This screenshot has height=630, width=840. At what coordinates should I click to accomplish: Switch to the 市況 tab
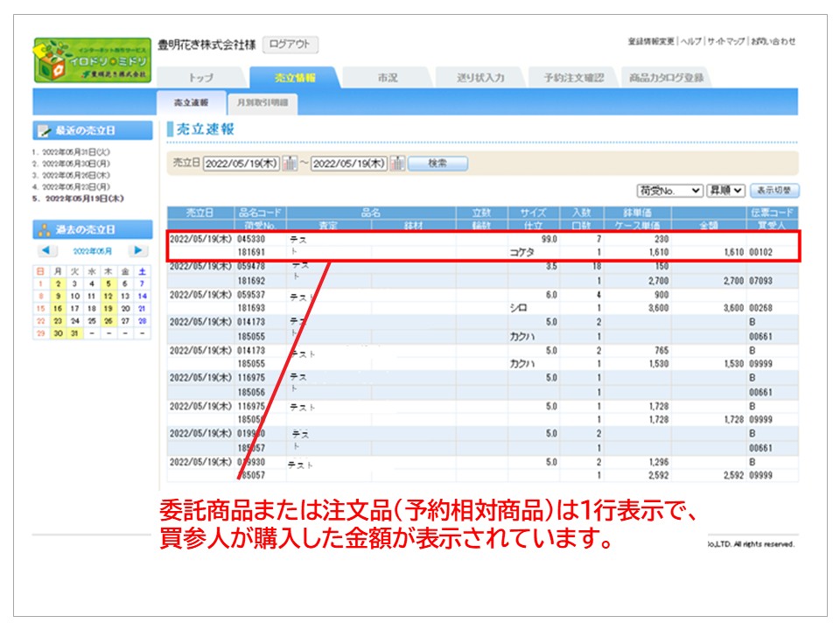(x=387, y=78)
